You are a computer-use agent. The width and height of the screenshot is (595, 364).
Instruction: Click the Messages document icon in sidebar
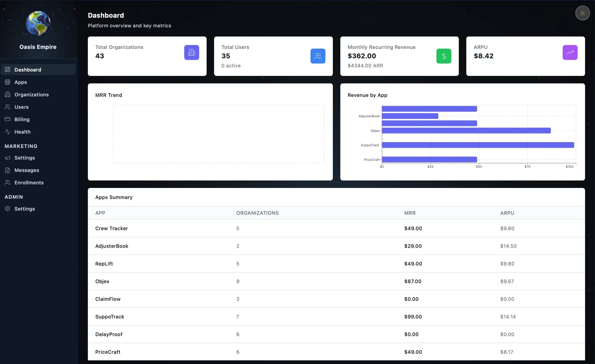pos(8,170)
